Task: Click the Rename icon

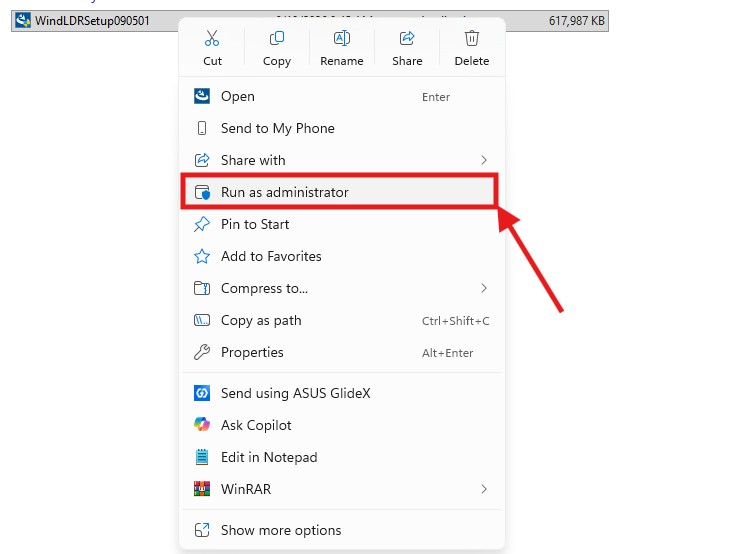Action: tap(342, 38)
